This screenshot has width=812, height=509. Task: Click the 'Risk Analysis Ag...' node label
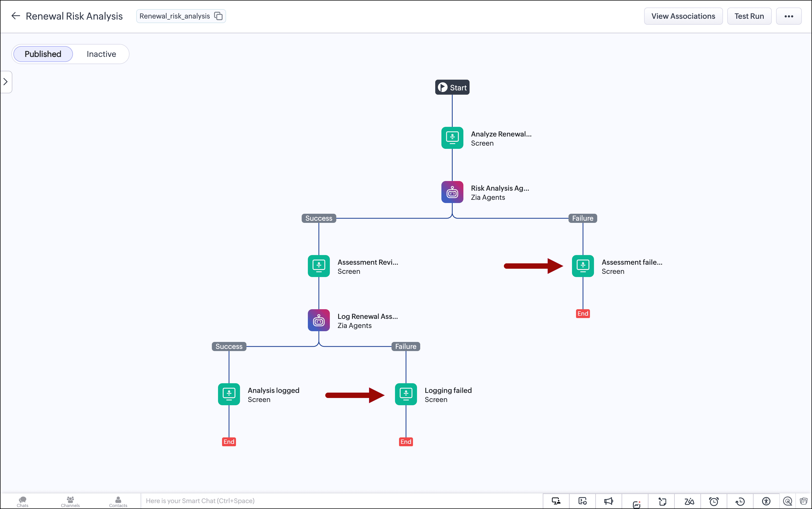500,188
